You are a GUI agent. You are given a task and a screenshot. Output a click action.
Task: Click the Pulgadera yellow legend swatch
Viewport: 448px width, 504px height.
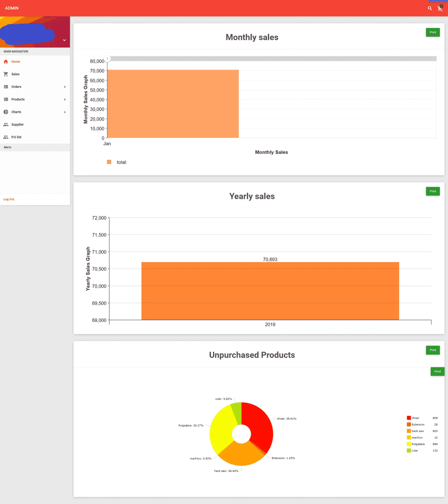[x=409, y=444]
